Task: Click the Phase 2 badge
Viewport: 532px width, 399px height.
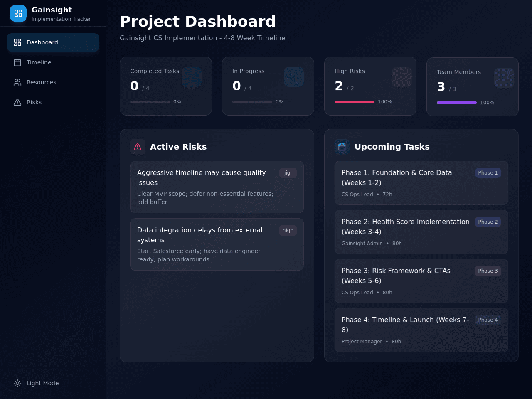Action: (488, 222)
